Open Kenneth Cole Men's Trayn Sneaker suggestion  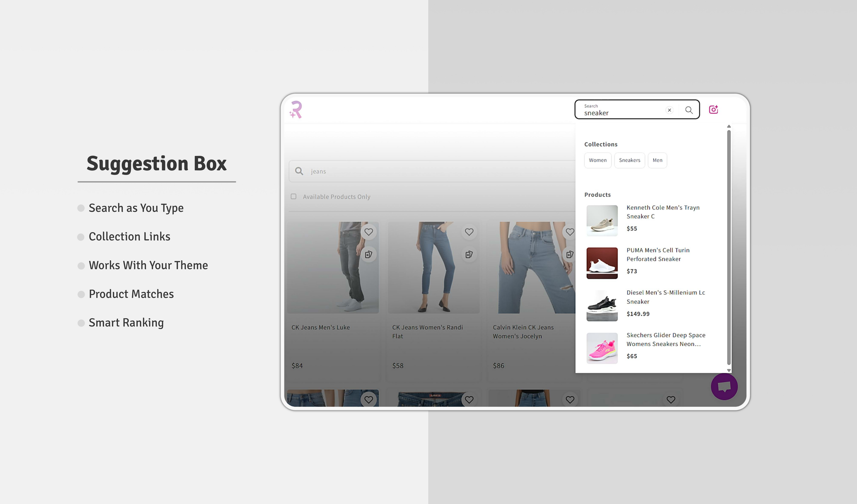point(662,212)
